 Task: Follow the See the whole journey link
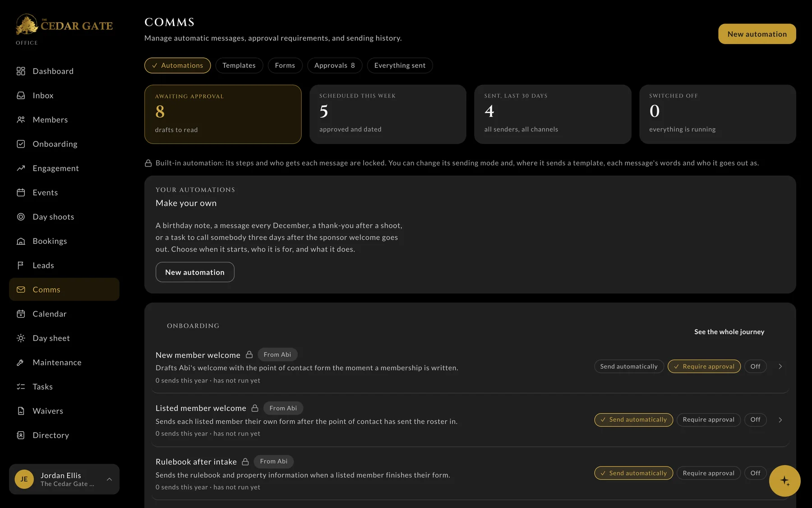pos(729,332)
